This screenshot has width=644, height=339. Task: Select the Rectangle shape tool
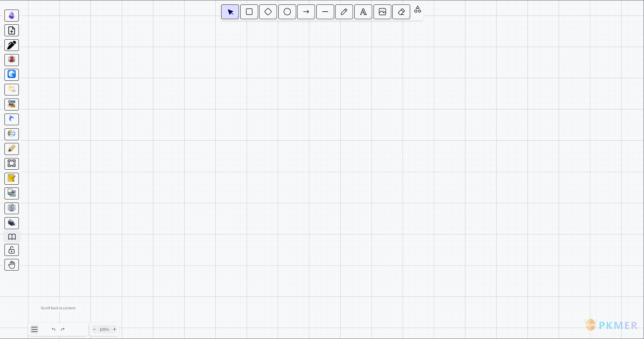[249, 12]
